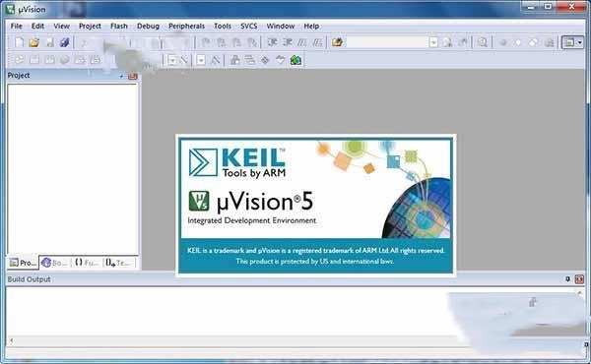The height and width of the screenshot is (364, 591).
Task: Open dropdown arrow left of second wand
Action: (x=201, y=60)
